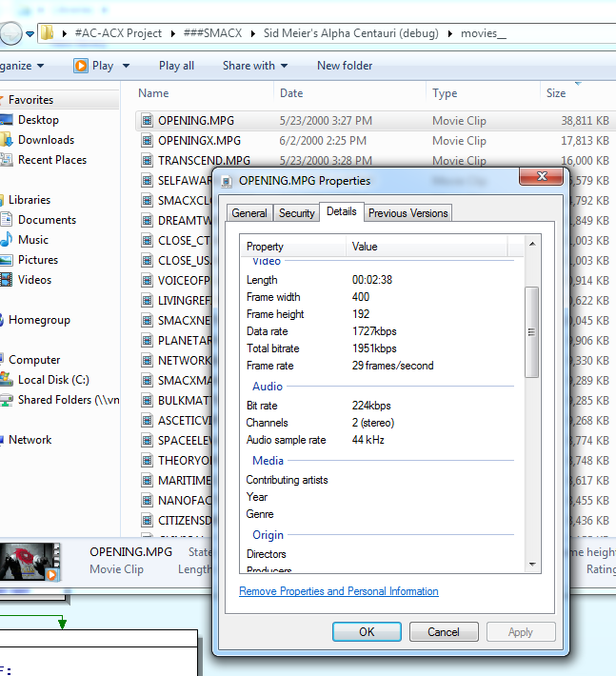Click the Cancel button
The image size is (616, 676).
444,632
